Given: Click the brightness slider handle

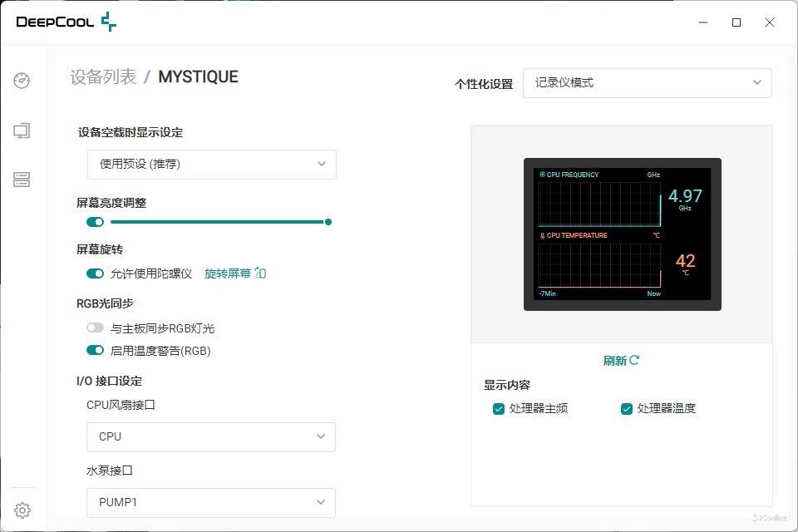Looking at the screenshot, I should pyautogui.click(x=328, y=222).
